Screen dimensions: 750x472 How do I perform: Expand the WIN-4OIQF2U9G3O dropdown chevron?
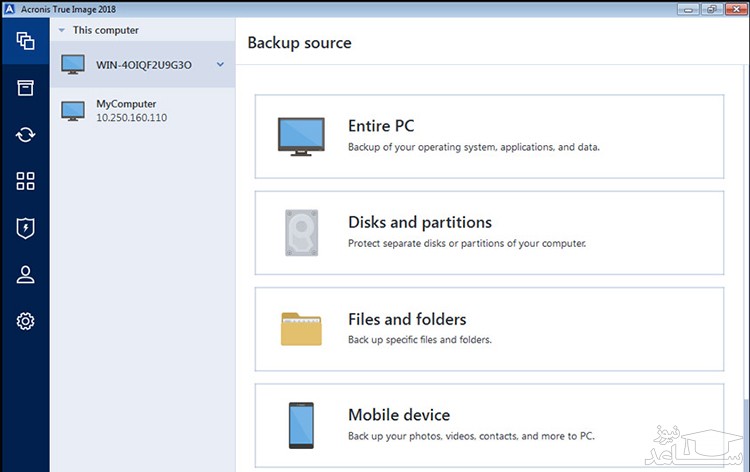point(220,65)
